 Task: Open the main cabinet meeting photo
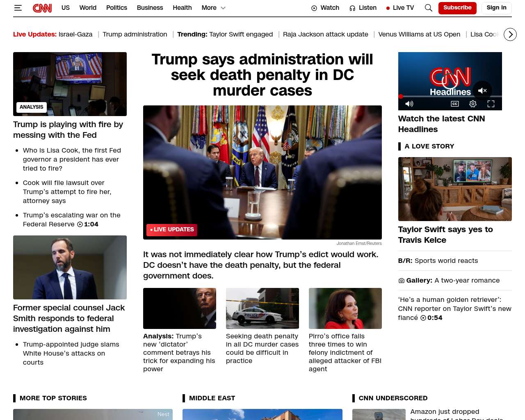(x=262, y=172)
